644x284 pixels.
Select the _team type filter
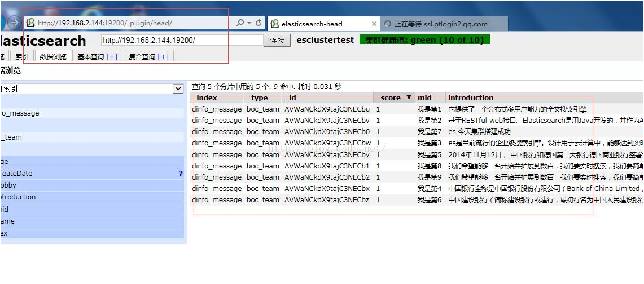tap(91, 137)
